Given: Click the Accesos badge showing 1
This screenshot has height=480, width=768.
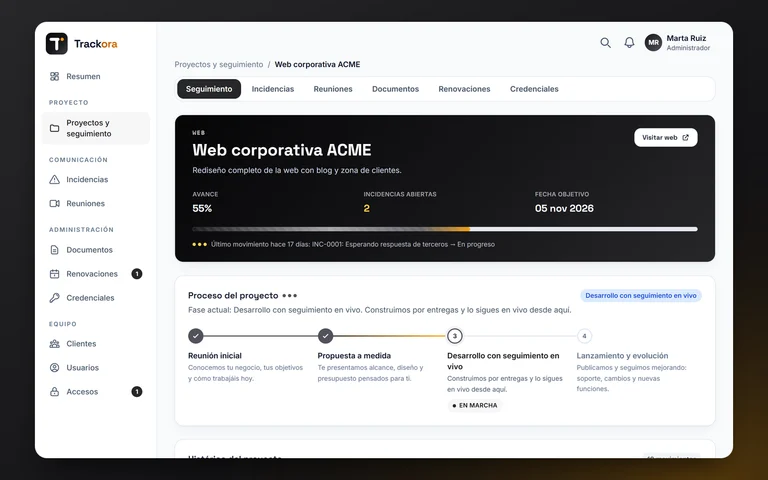Looking at the screenshot, I should [x=137, y=392].
